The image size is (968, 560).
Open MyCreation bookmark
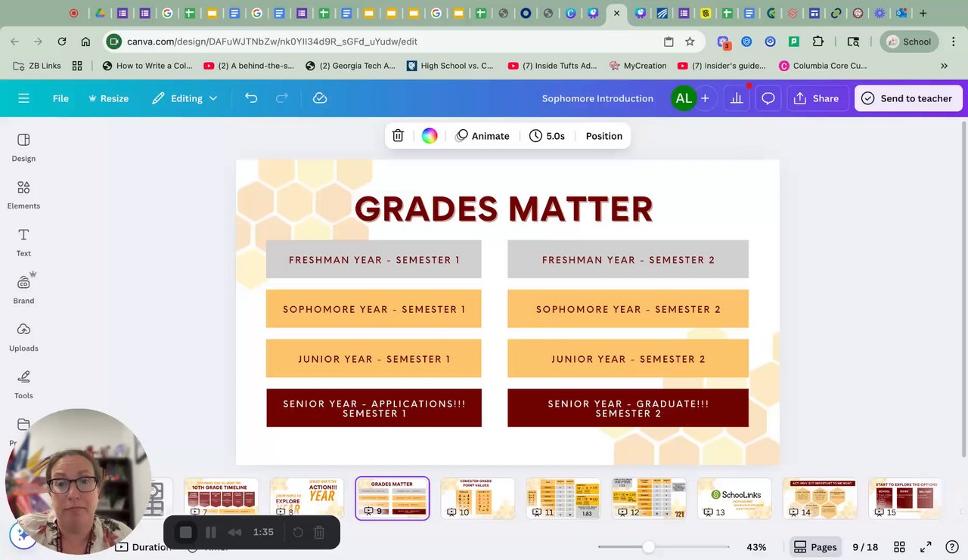(638, 66)
